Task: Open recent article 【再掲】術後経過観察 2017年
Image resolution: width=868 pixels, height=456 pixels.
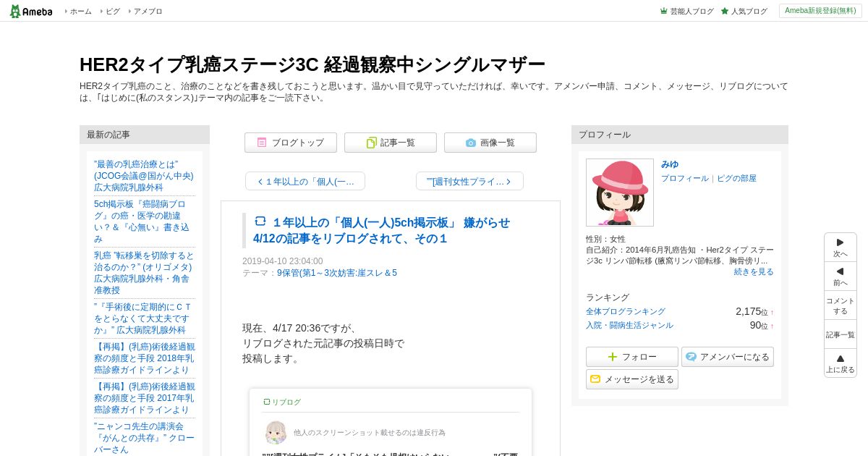Action: click(x=144, y=398)
